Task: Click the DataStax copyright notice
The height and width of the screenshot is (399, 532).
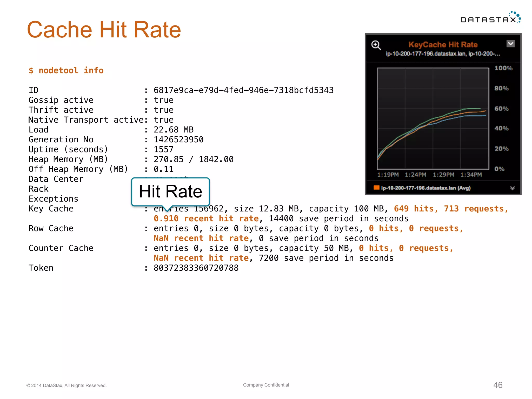Action: pos(66,385)
